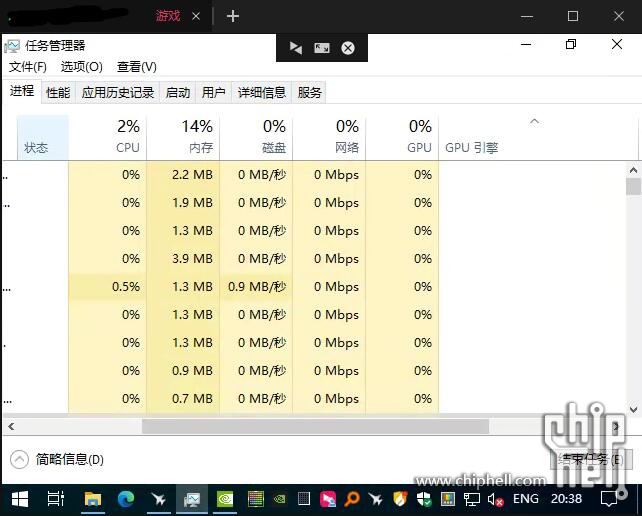Switch to the 性能 tab
The height and width of the screenshot is (516, 642).
[x=58, y=92]
